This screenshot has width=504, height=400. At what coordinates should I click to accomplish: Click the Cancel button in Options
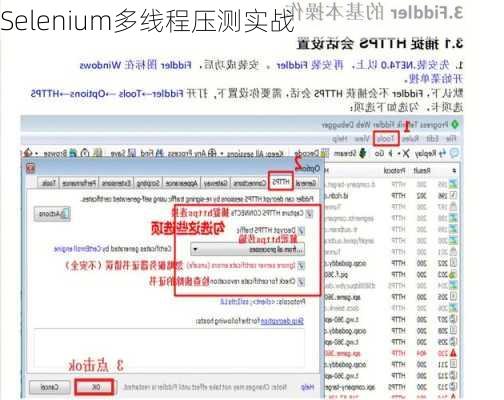pos(50,388)
